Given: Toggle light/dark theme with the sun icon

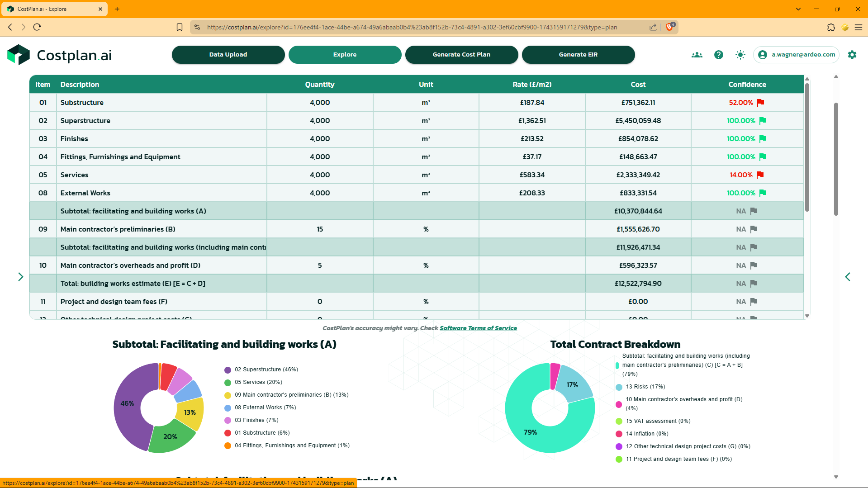Looking at the screenshot, I should click(740, 55).
